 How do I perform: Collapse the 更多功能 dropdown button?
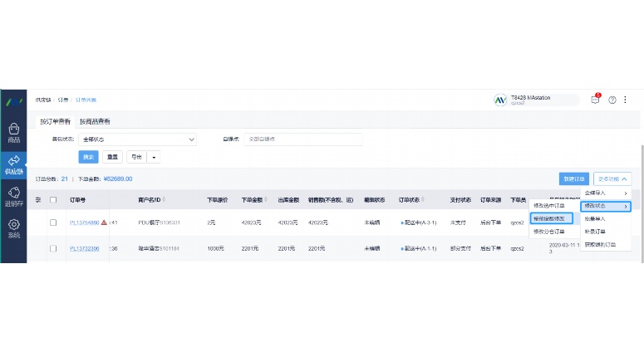612,178
